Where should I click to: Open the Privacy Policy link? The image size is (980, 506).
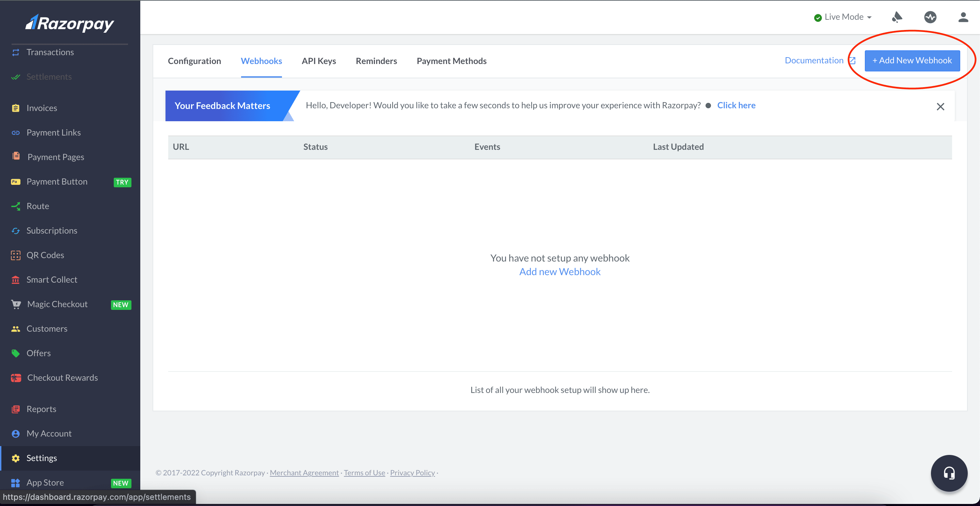click(x=412, y=473)
